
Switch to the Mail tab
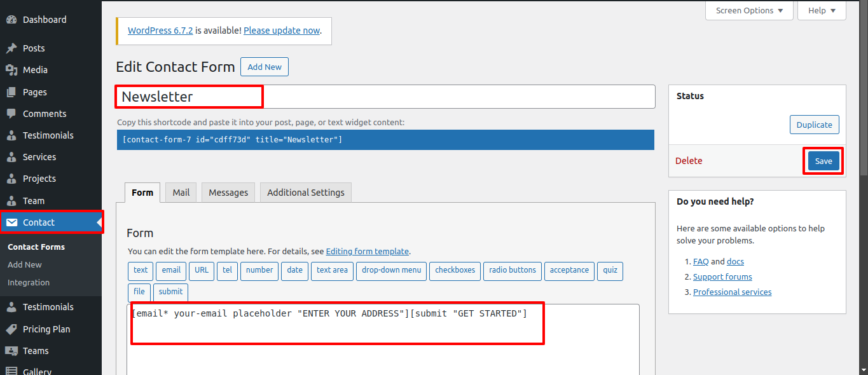(180, 192)
